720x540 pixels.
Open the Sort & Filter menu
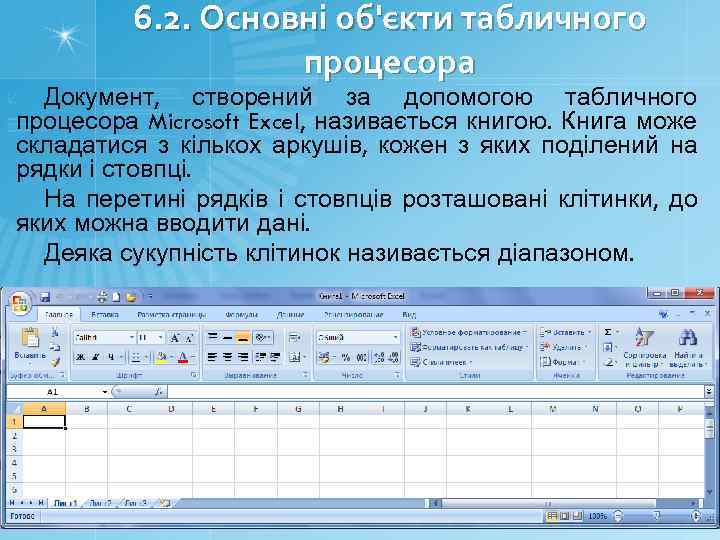tap(645, 347)
